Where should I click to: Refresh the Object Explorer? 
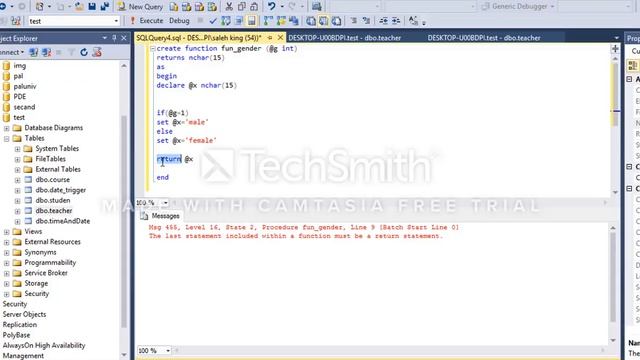(84, 52)
